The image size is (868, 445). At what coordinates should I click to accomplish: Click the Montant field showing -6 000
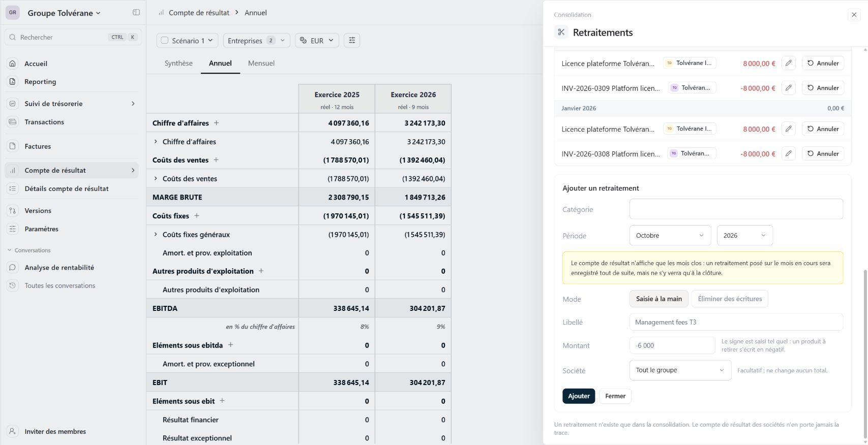point(672,345)
